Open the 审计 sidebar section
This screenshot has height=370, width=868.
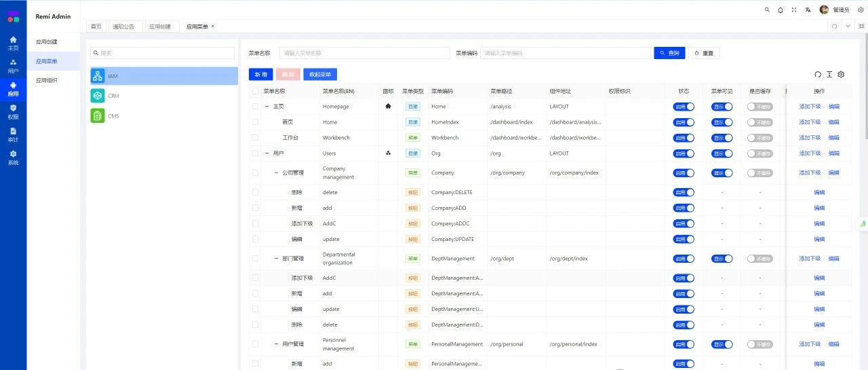13,135
